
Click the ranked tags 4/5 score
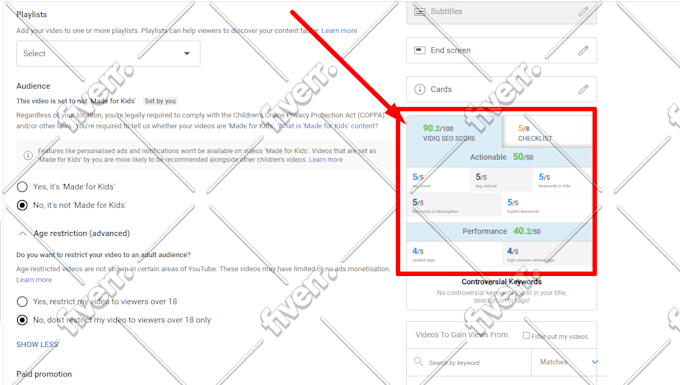pos(454,254)
